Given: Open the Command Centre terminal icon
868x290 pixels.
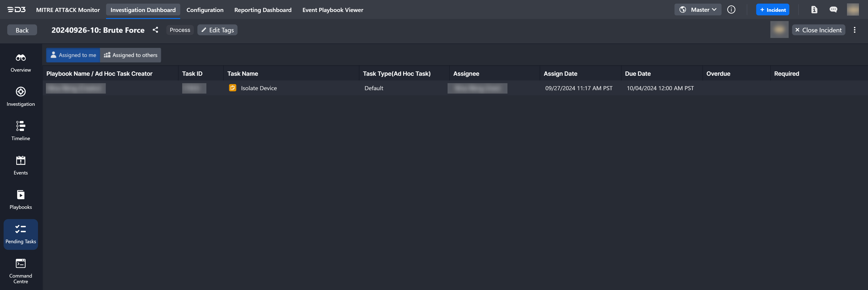Looking at the screenshot, I should pos(21,263).
